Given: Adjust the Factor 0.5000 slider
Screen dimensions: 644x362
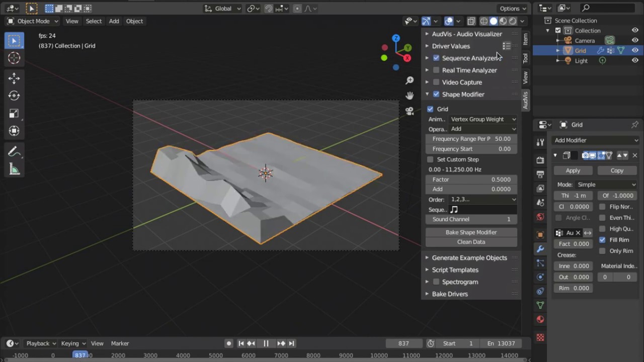Looking at the screenshot, I should pos(471,179).
